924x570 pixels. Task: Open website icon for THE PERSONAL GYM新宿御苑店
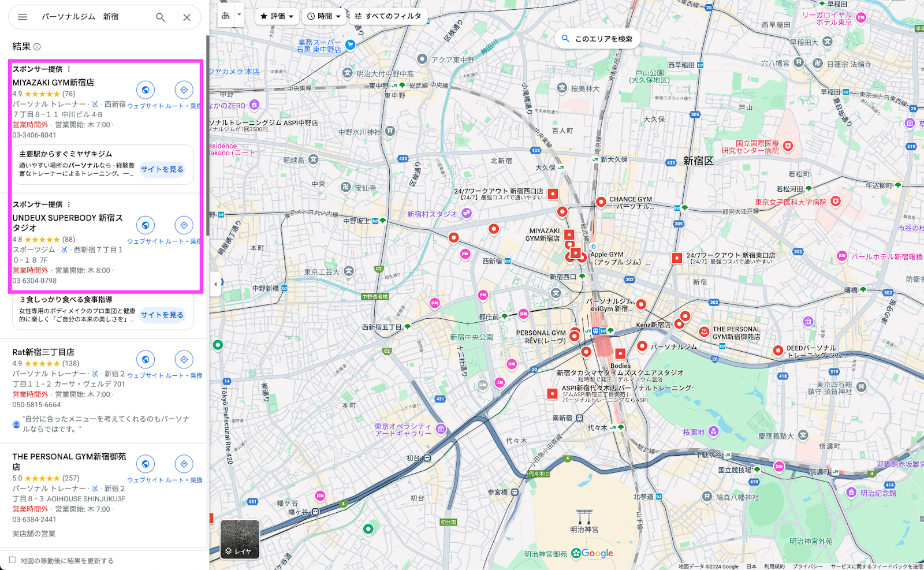coord(146,464)
